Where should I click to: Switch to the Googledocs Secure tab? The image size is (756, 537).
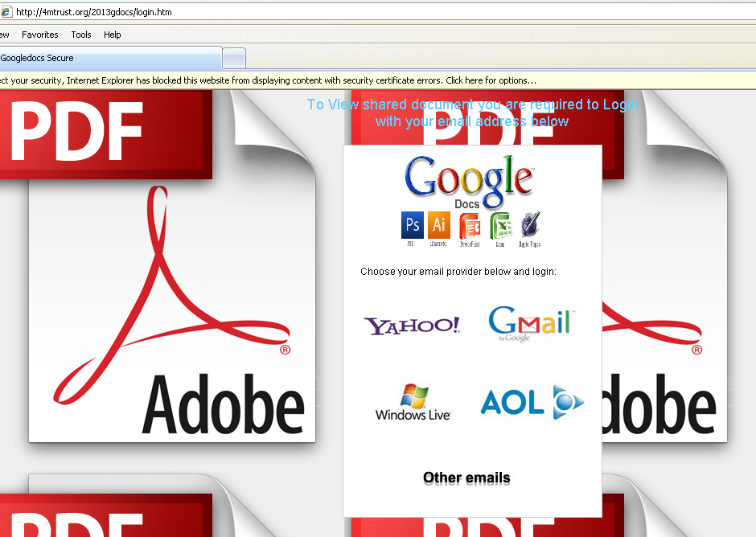coord(109,58)
